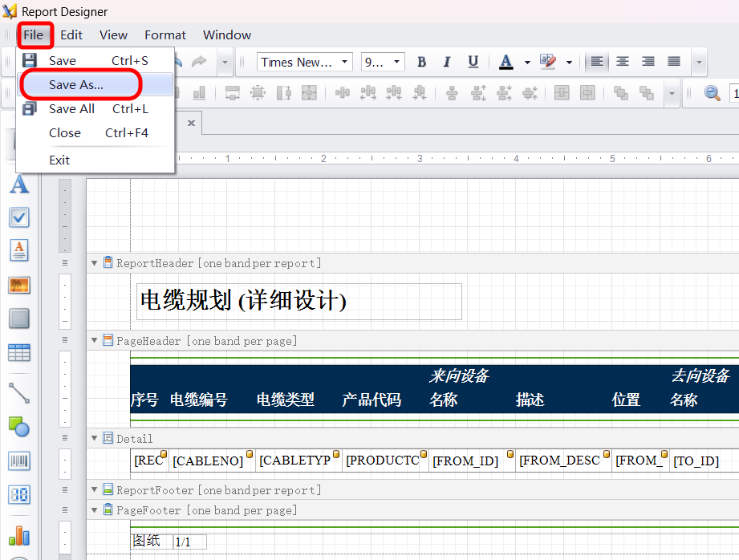Click the Zoom Out magnifier icon
Screen dimensions: 739x560
[712, 93]
